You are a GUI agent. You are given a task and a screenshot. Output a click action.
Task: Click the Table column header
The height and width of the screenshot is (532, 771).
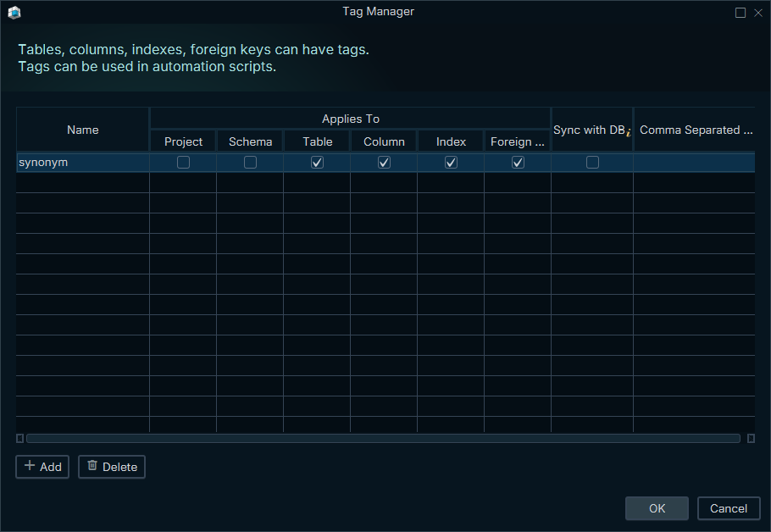tap(317, 141)
